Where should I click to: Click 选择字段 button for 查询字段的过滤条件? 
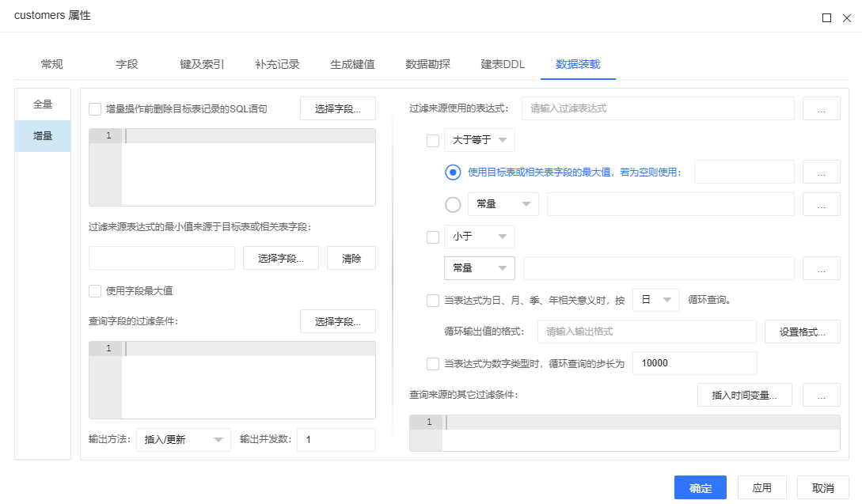(x=337, y=321)
